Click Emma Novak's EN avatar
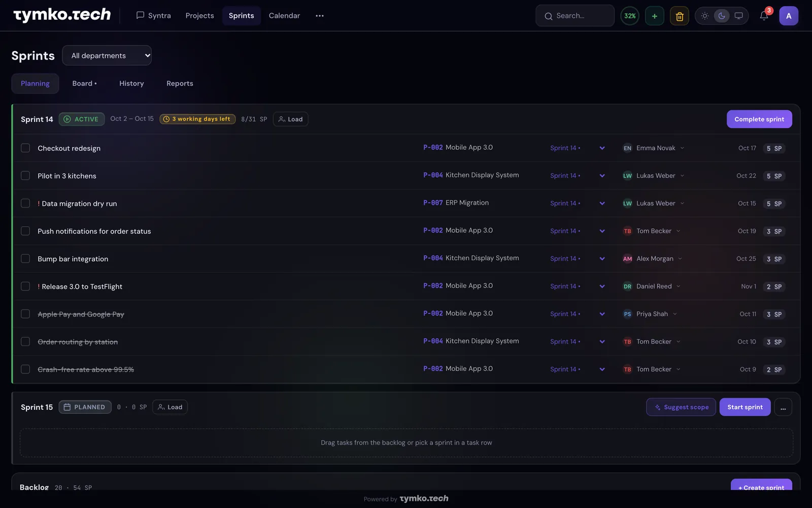This screenshot has width=812, height=508. tap(627, 148)
